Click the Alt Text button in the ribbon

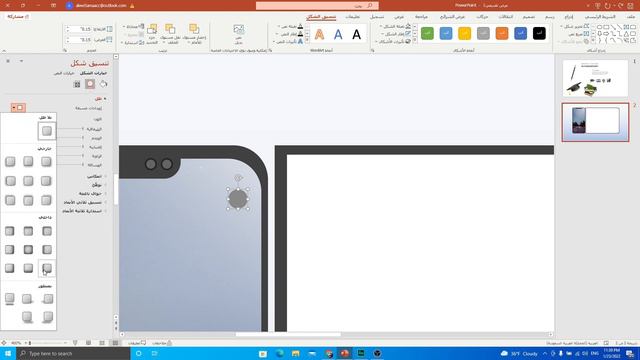point(239,34)
